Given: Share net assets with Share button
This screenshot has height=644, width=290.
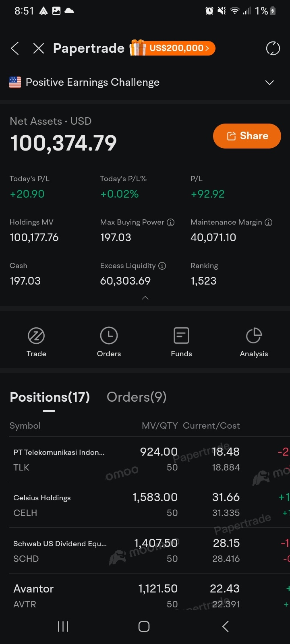Looking at the screenshot, I should point(247,136).
